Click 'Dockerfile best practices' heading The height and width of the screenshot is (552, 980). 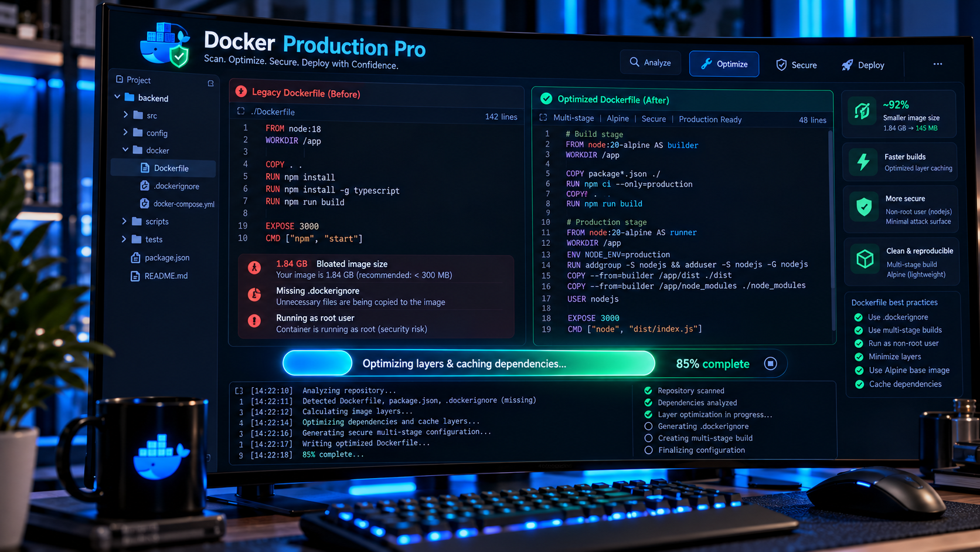tap(894, 302)
